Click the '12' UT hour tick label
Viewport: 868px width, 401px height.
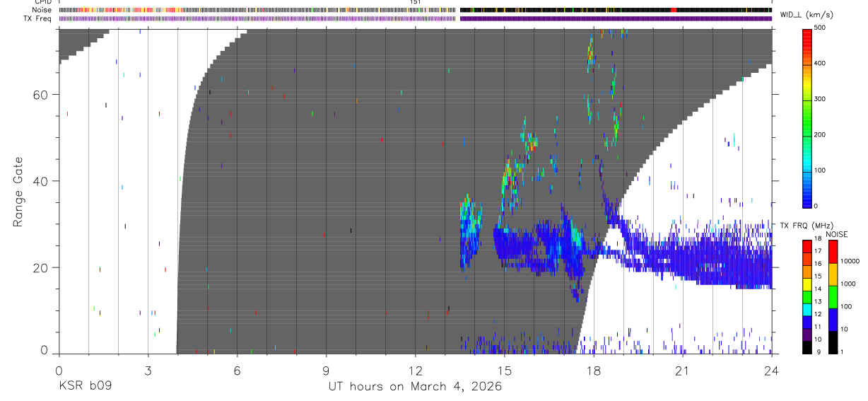(x=416, y=370)
